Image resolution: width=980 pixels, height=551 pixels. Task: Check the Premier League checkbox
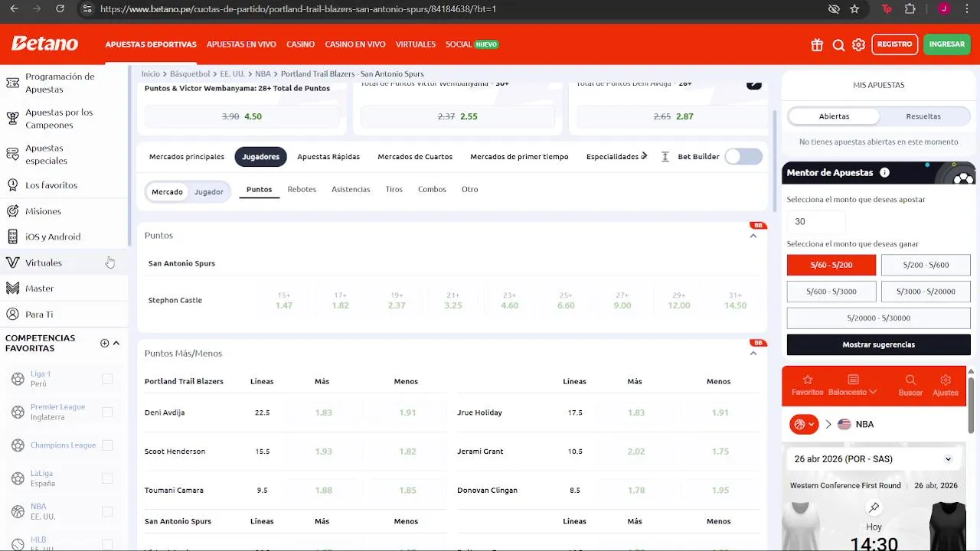(107, 412)
